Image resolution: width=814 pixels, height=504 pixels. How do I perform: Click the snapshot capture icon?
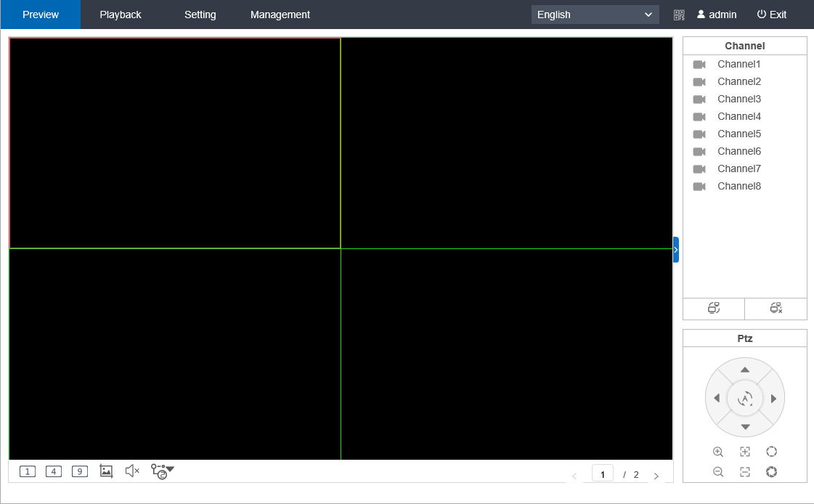(106, 471)
